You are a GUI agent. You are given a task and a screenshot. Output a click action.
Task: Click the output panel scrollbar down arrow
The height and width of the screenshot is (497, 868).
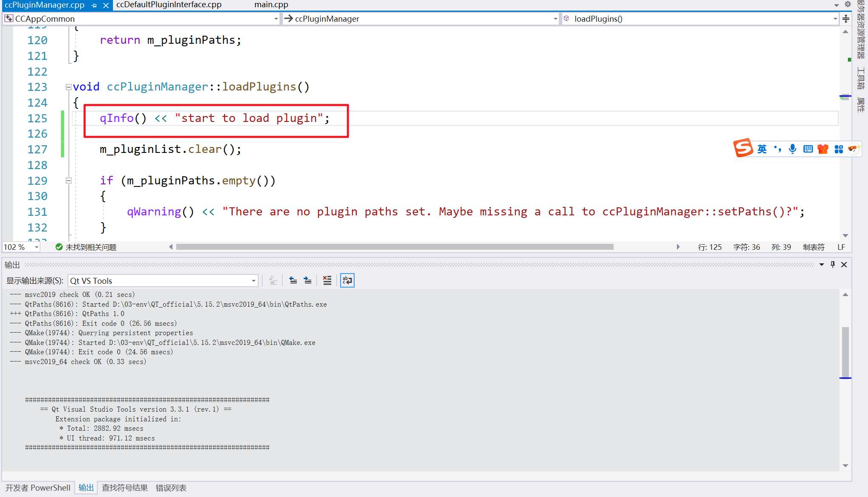coord(845,466)
